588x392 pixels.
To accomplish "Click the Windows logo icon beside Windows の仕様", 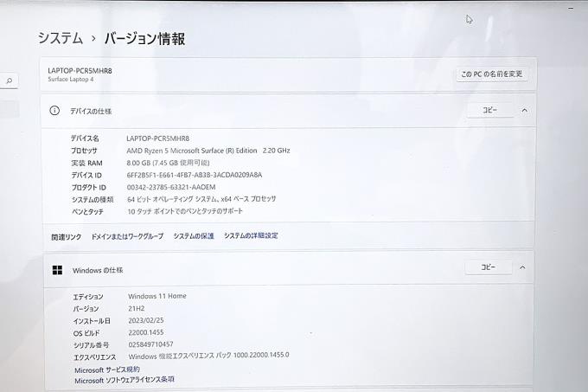I will [x=57, y=270].
